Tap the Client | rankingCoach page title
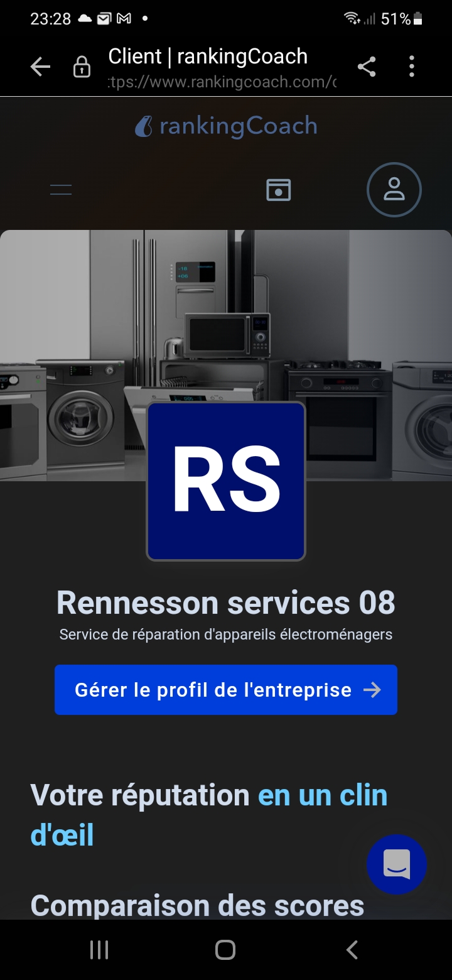Viewport: 452px width, 980px height. [x=208, y=57]
